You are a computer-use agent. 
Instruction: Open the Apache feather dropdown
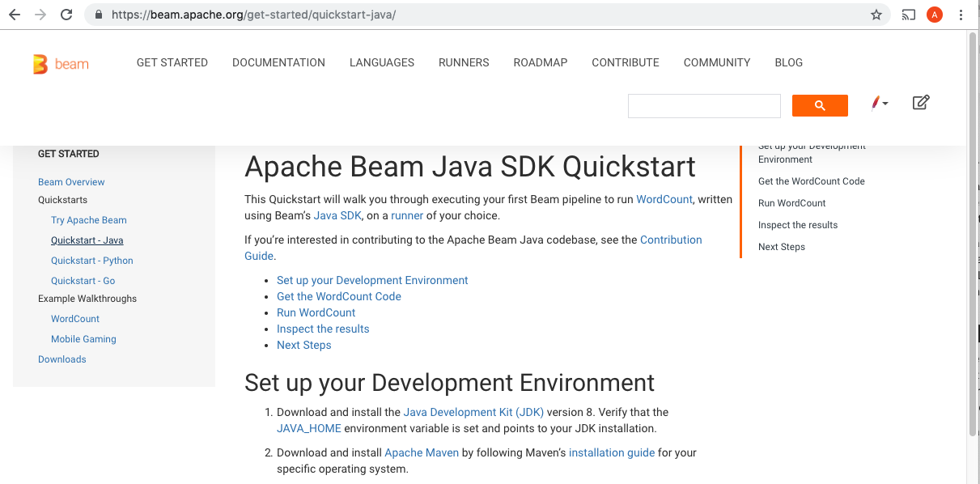[879, 103]
